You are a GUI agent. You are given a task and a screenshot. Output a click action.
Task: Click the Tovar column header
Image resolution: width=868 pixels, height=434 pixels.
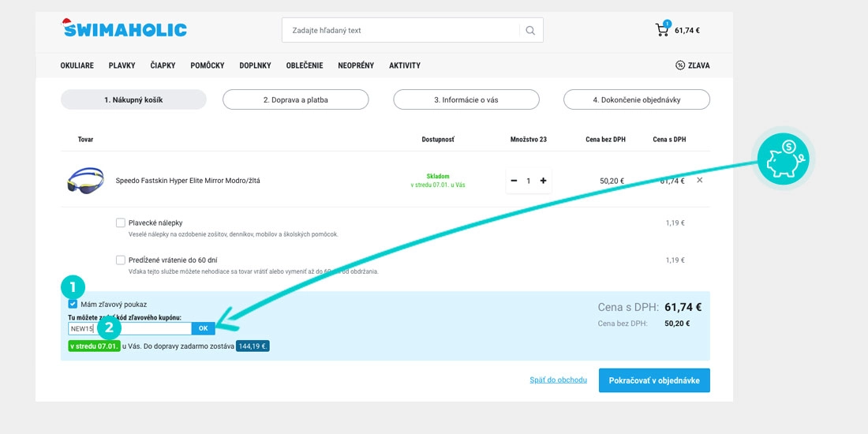[85, 140]
